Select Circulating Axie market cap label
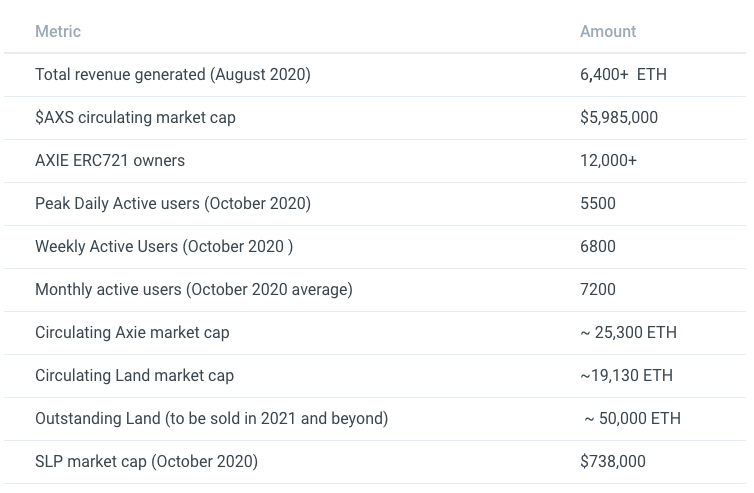Viewport: 754px width, 493px height. pyautogui.click(x=132, y=333)
